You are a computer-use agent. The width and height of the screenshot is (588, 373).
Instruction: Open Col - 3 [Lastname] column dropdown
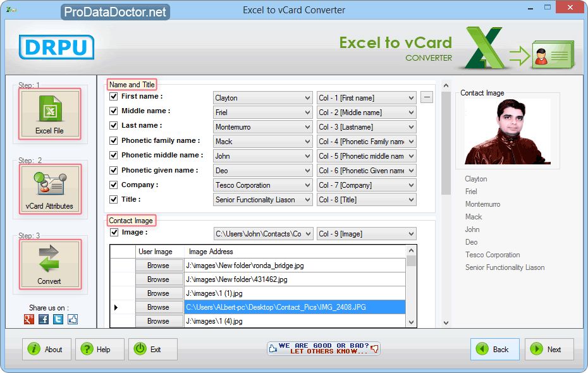pyautogui.click(x=366, y=127)
